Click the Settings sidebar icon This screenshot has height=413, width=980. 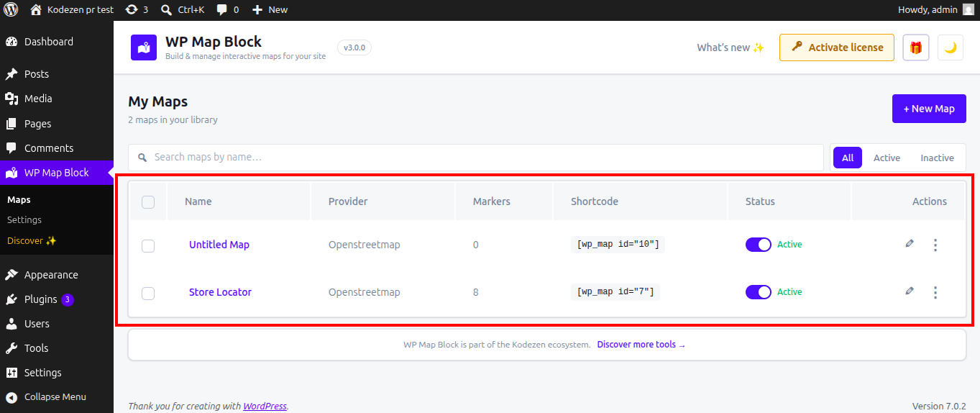click(12, 373)
